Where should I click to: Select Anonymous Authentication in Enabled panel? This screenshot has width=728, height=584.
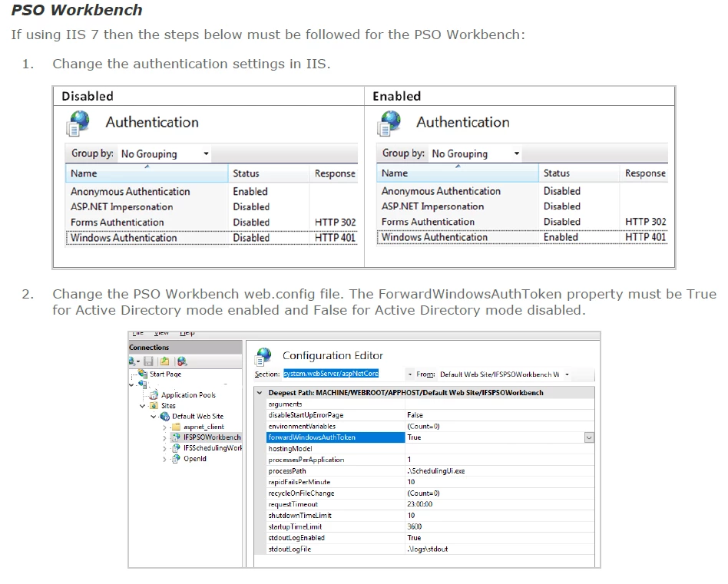[441, 191]
